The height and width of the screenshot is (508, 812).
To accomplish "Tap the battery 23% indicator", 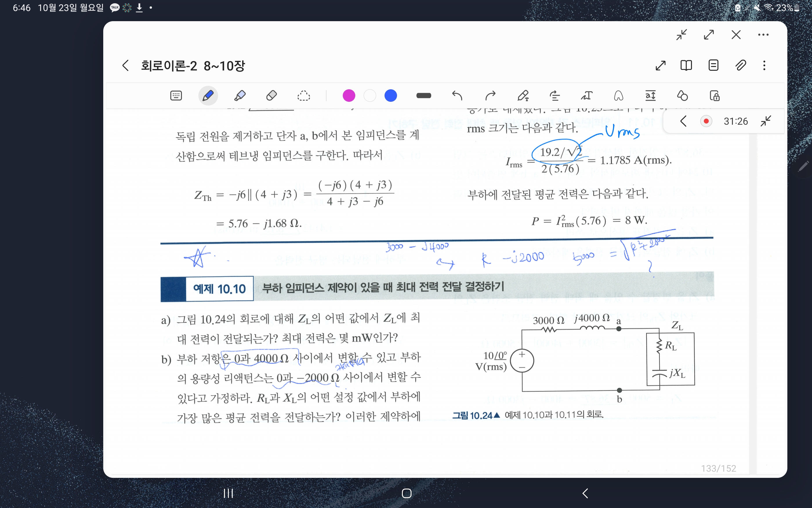I will click(x=787, y=7).
